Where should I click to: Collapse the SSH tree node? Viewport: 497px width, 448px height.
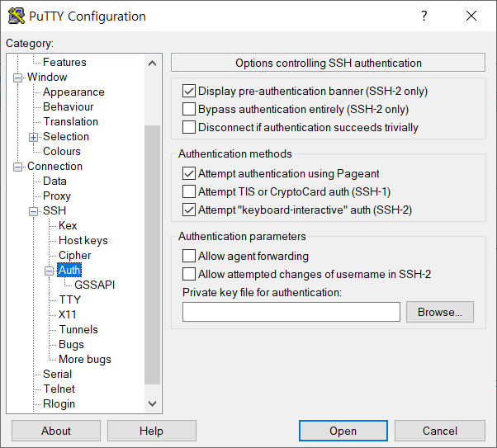pos(33,211)
